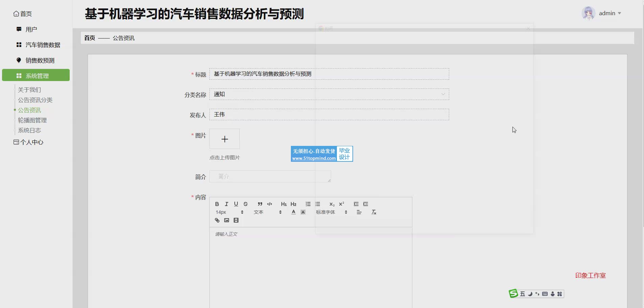Insert an image via the editor toolbar
Viewport: 644px width, 308px height.
click(227, 221)
